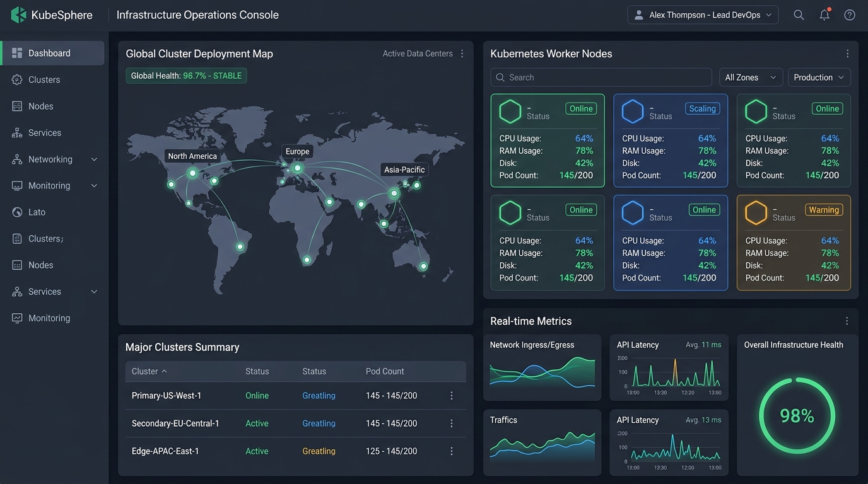Click the orange hexagon on the Warning node
Viewport: 868px width, 484px height.
pos(756,213)
